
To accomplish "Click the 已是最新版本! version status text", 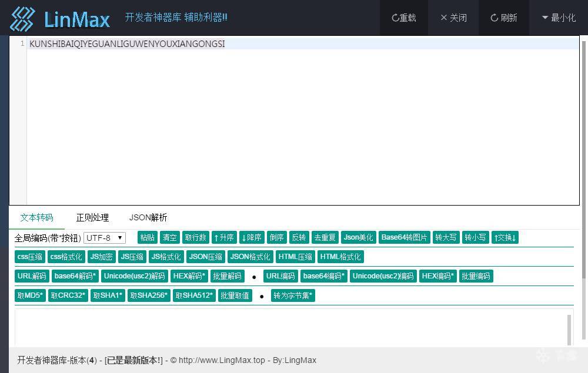I will tap(133, 360).
